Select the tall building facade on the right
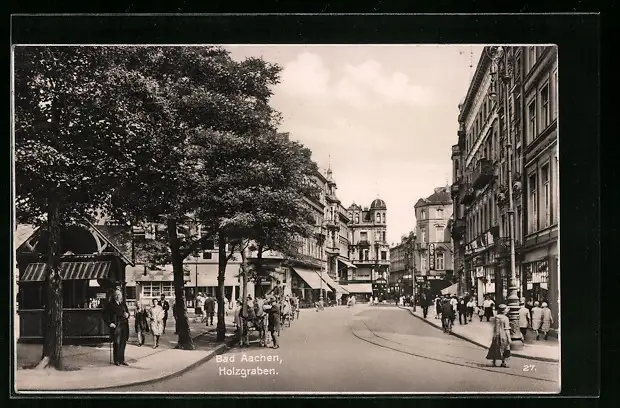This screenshot has height=408, width=620. (x=510, y=170)
